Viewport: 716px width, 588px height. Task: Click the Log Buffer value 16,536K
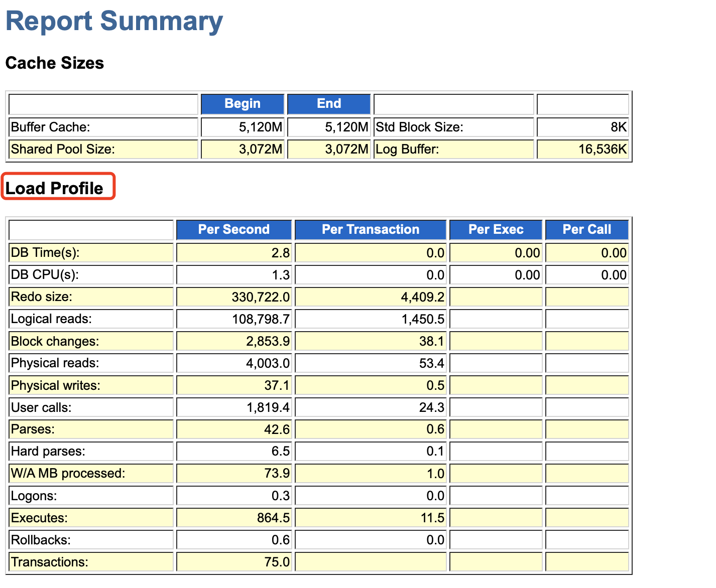601,149
